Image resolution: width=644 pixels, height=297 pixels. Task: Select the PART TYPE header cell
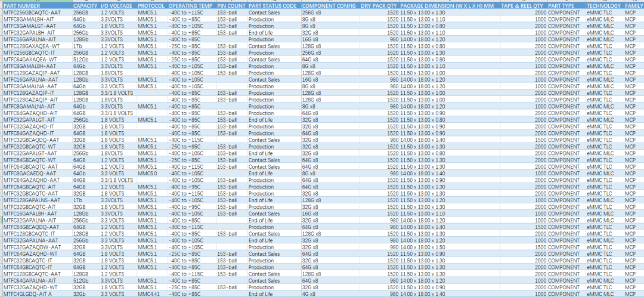click(566, 6)
